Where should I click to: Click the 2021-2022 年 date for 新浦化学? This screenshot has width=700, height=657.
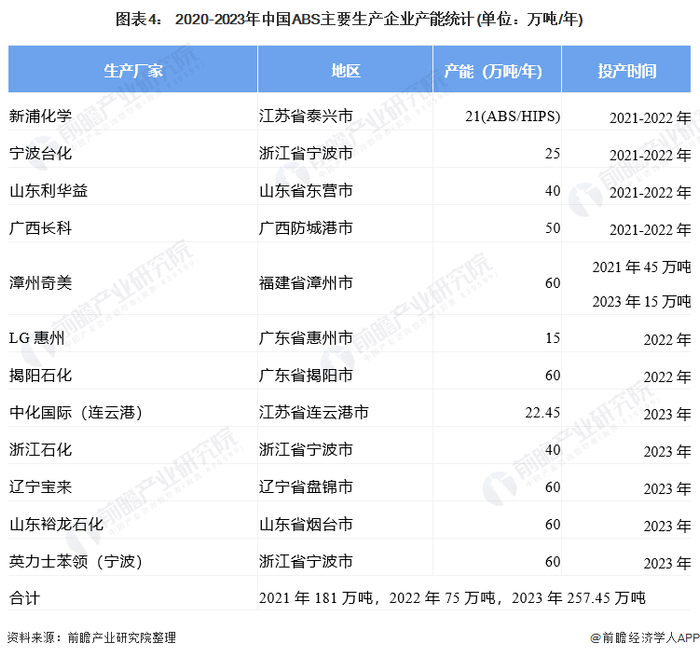(650, 118)
